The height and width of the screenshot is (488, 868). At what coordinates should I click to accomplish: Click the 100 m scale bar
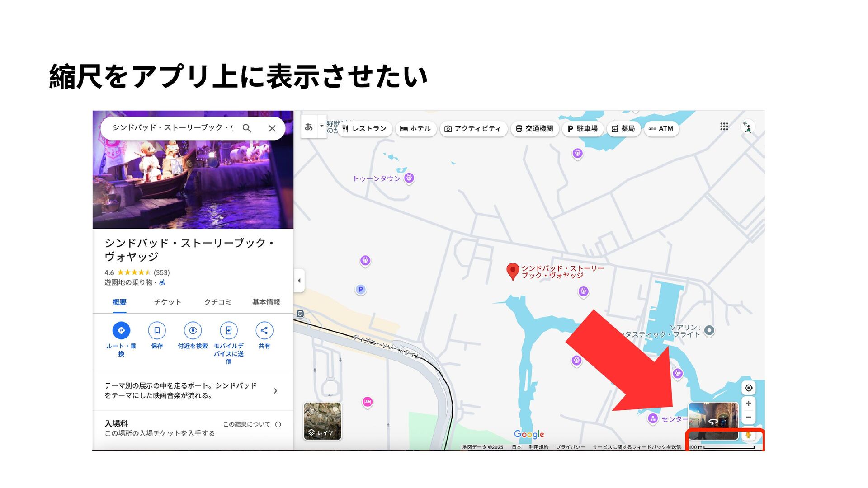[722, 447]
